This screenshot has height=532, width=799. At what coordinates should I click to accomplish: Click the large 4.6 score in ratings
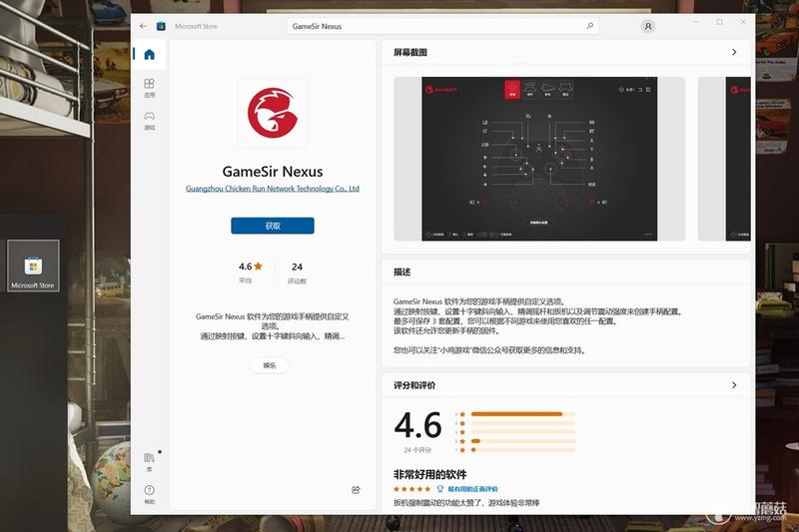tap(417, 425)
